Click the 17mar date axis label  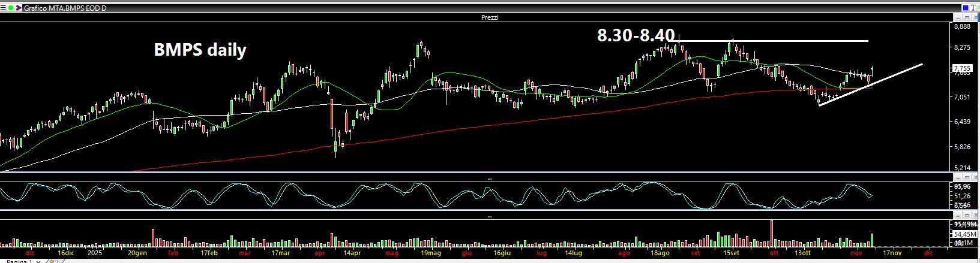pos(281,253)
